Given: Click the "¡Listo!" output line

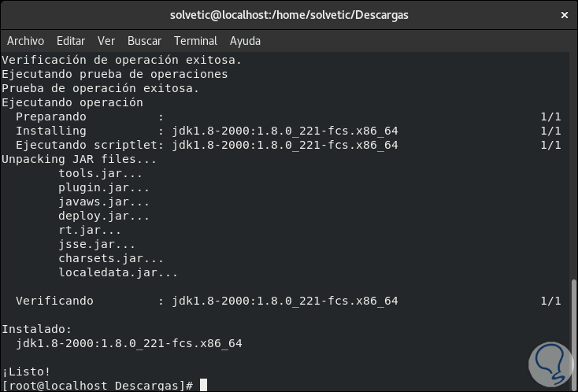Looking at the screenshot, I should (26, 372).
